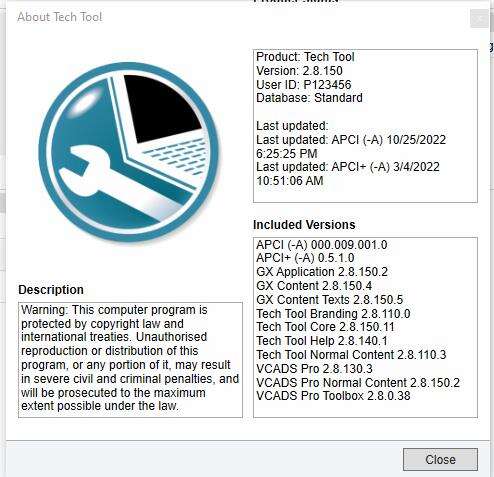Select APCI+ (-A) 0.5.1.0 entry

[305, 258]
